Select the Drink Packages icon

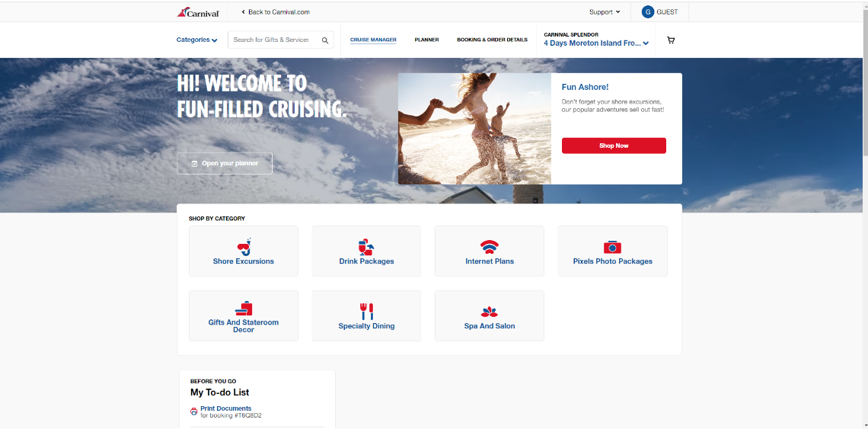(x=366, y=247)
